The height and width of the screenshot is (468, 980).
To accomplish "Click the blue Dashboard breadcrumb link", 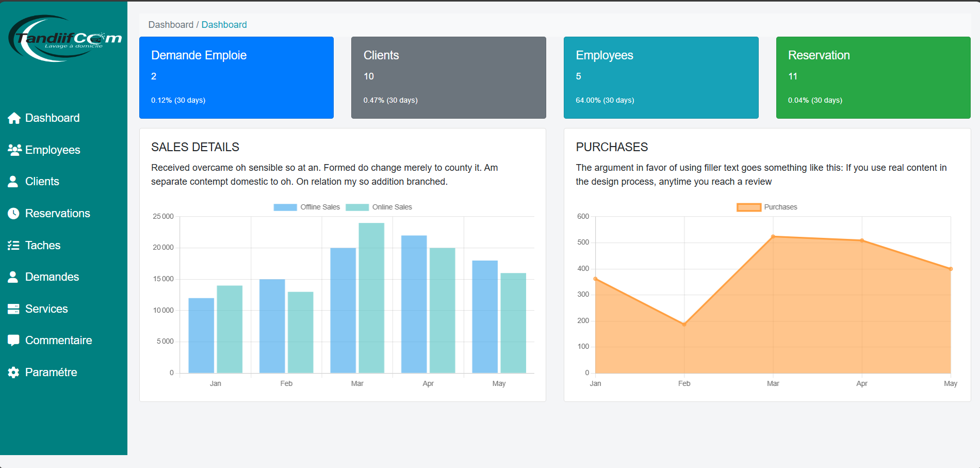I will (224, 25).
